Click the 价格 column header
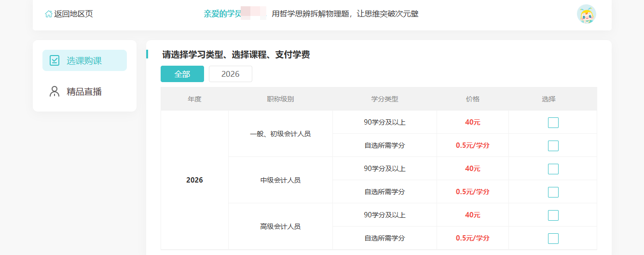 pyautogui.click(x=473, y=99)
